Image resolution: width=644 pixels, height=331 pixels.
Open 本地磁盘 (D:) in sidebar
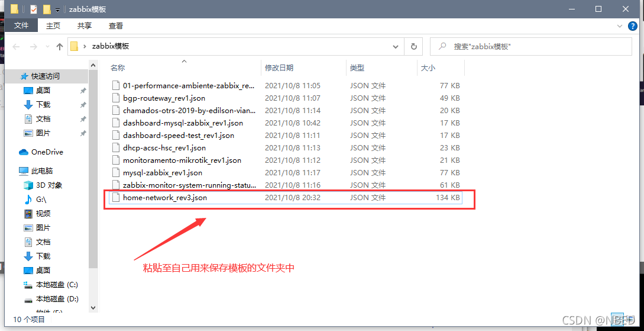57,298
